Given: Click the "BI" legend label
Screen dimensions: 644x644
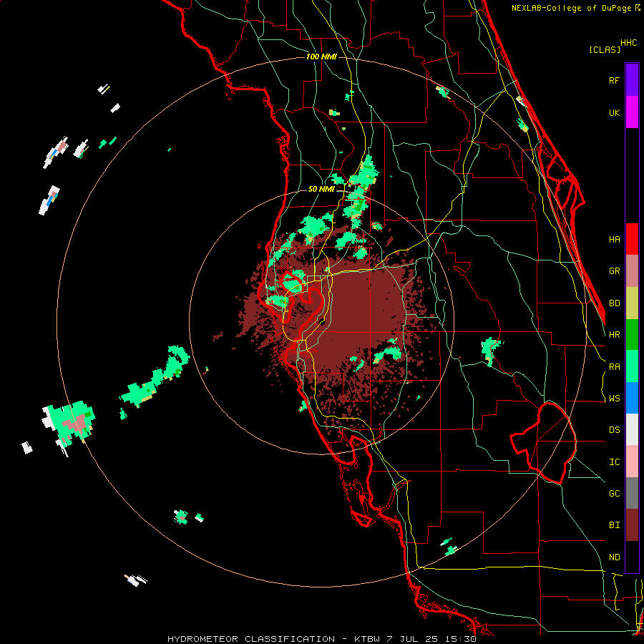Looking at the screenshot, I should (614, 525).
